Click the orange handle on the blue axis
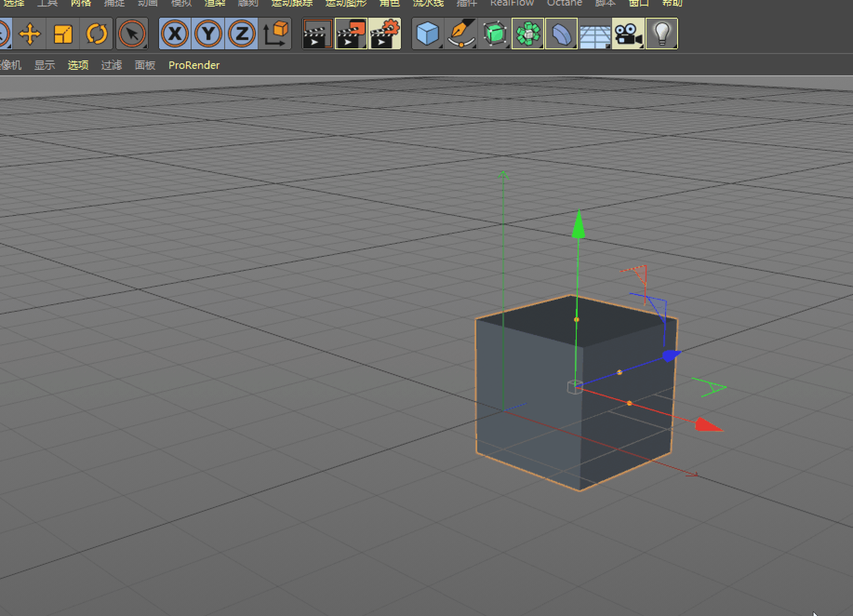The width and height of the screenshot is (853, 616). [620, 372]
